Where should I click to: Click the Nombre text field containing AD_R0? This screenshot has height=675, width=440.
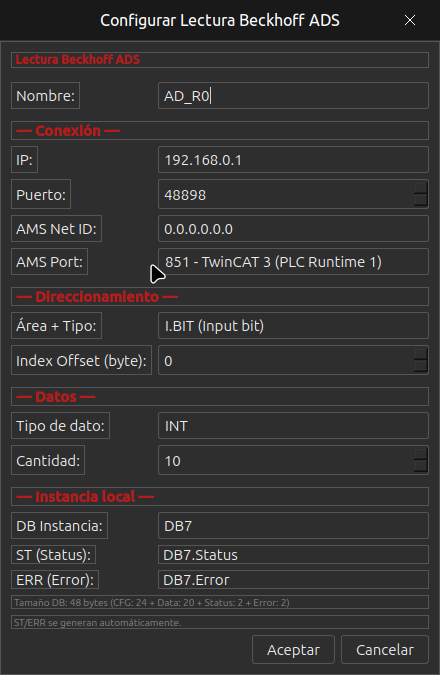[x=293, y=96]
